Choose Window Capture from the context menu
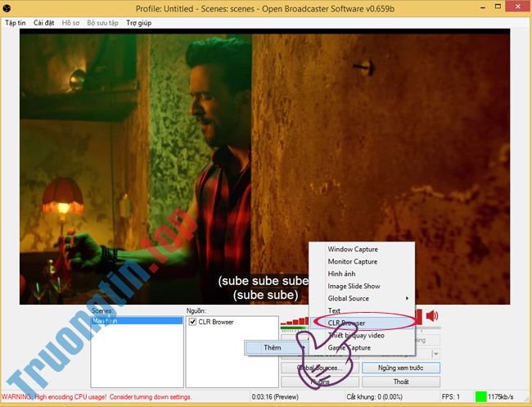The width and height of the screenshot is (532, 407). point(362,249)
